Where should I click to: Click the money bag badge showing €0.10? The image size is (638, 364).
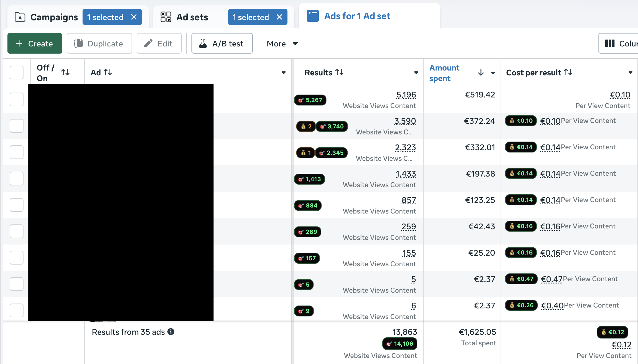coord(520,121)
